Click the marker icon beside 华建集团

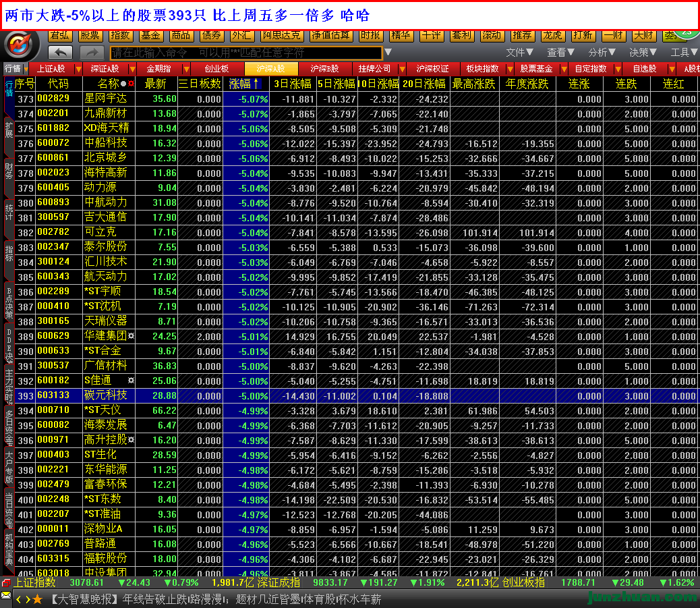click(132, 335)
